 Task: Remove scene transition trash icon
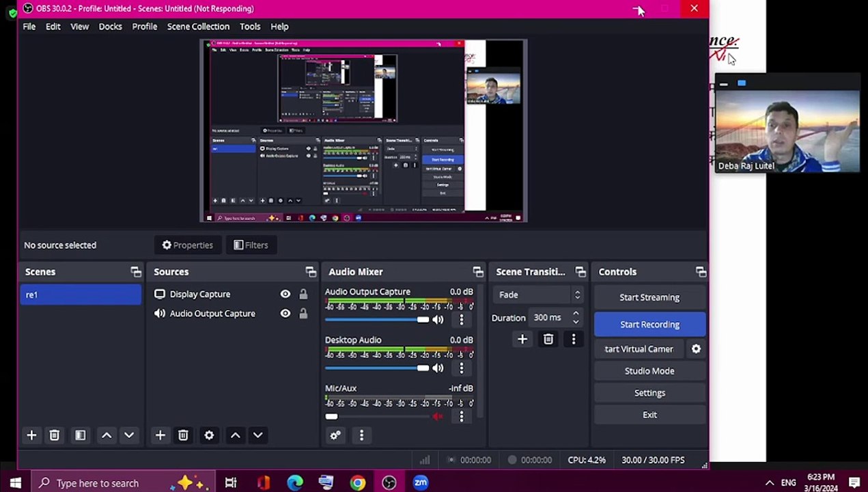(x=548, y=339)
